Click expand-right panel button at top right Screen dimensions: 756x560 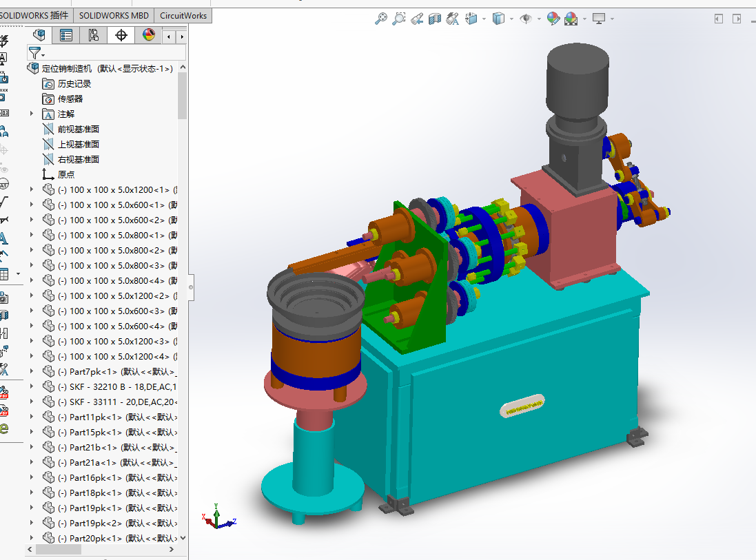[737, 19]
